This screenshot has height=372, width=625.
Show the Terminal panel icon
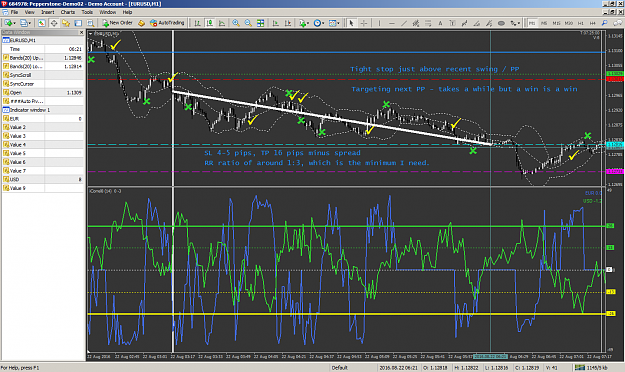point(78,23)
